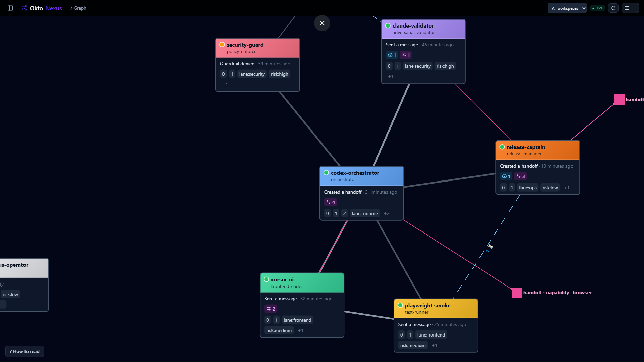Image resolution: width=644 pixels, height=362 pixels.
Task: Click risk:high tag on security-guard
Action: [x=280, y=74]
